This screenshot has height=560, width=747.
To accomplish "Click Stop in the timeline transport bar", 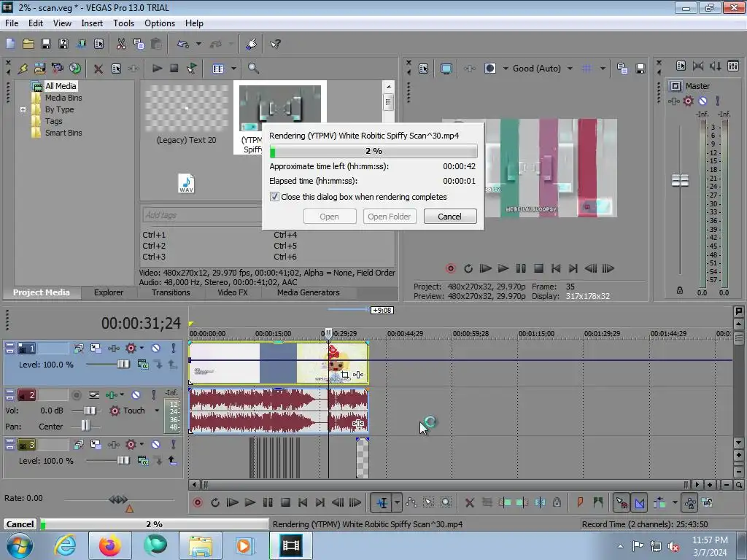I will coord(285,502).
